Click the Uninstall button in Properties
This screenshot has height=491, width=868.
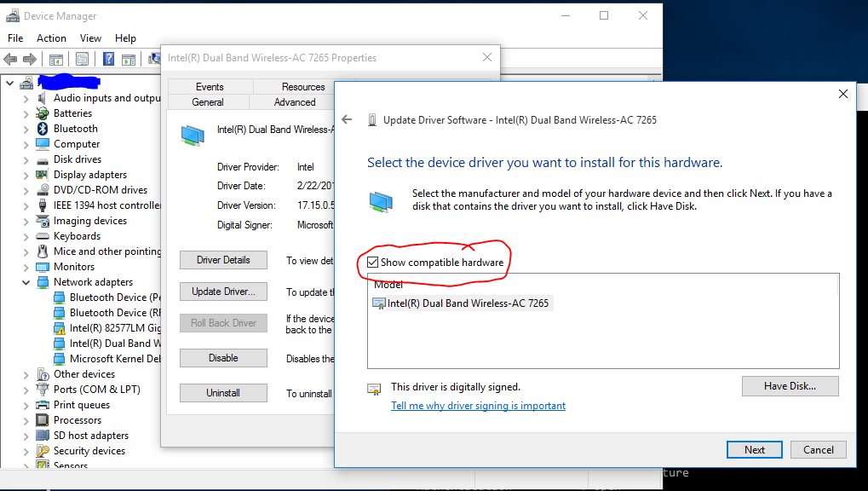tap(224, 393)
